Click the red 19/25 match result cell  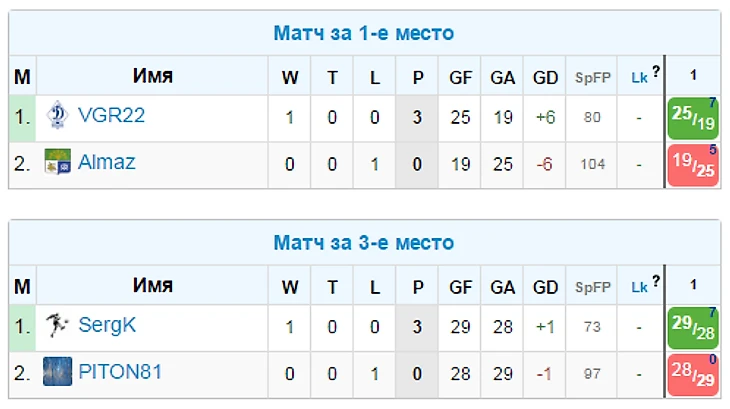(x=693, y=165)
